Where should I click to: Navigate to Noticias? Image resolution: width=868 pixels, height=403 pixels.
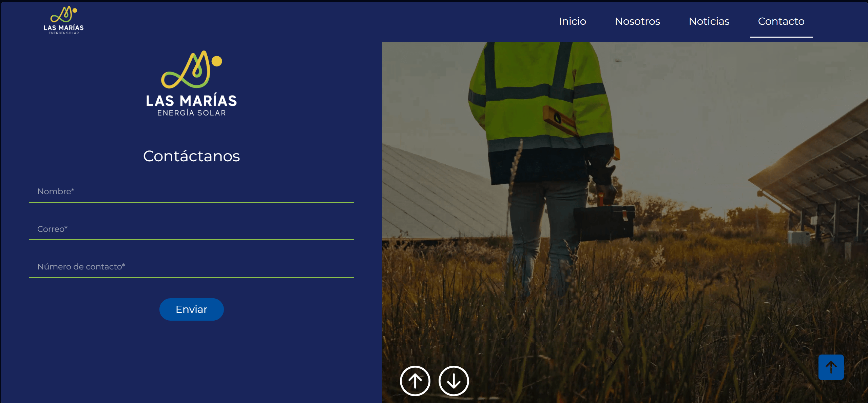(709, 21)
